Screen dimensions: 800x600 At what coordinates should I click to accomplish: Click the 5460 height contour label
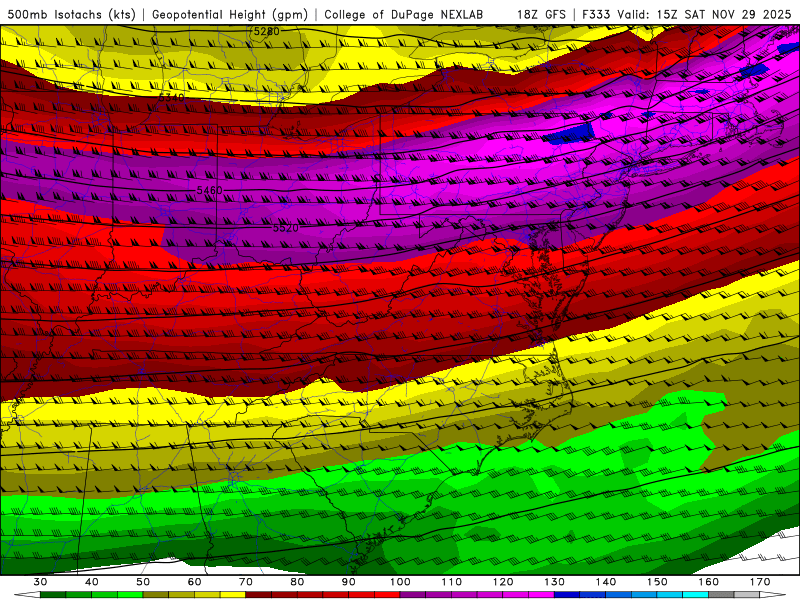[x=209, y=190]
